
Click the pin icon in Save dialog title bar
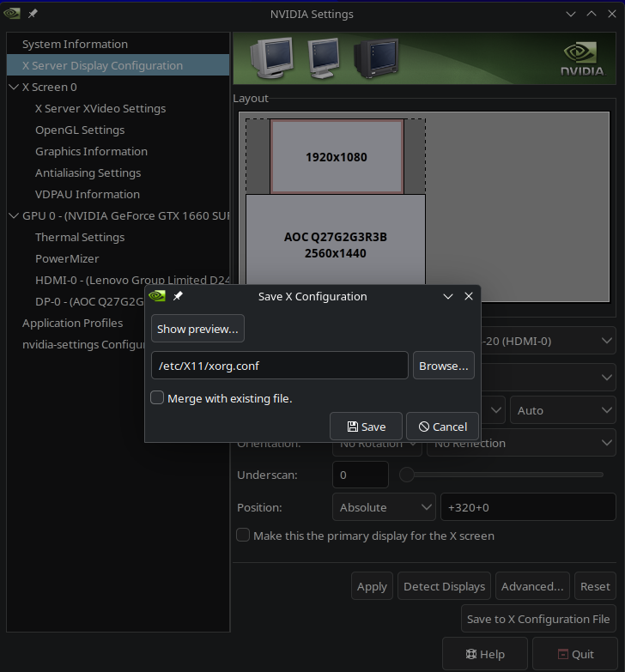(178, 296)
